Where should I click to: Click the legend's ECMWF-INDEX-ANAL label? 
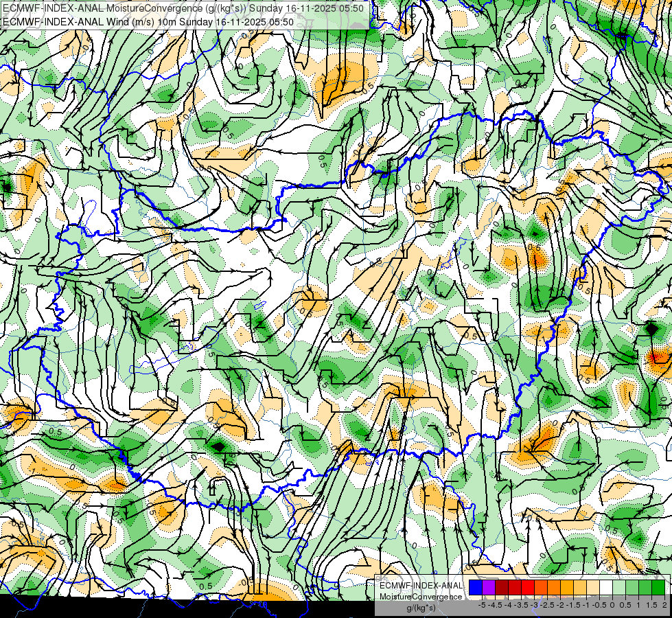(x=421, y=586)
